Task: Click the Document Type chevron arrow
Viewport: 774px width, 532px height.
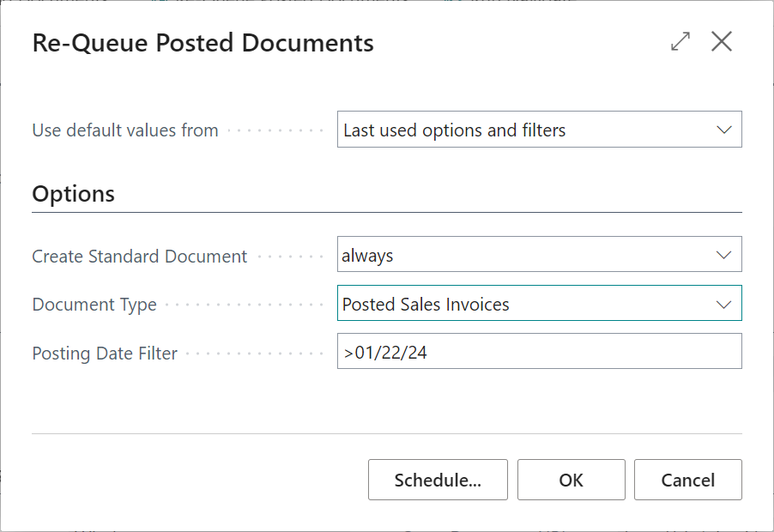Action: (723, 305)
